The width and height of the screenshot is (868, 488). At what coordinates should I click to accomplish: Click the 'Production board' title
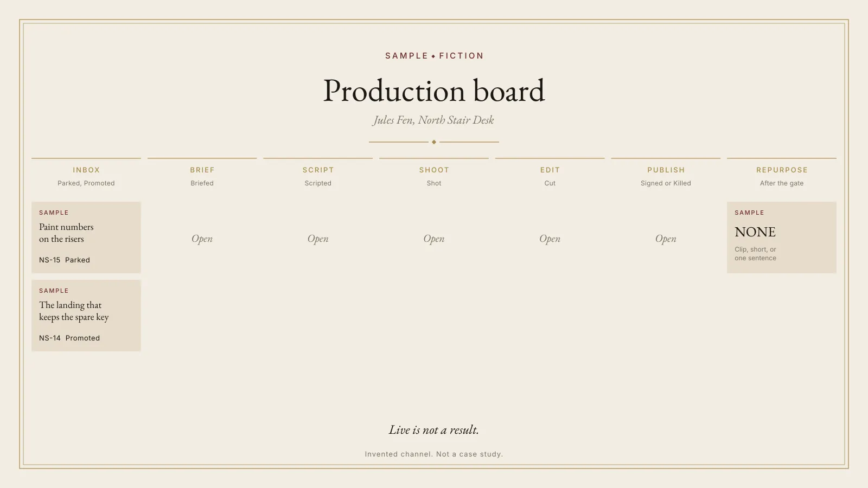[x=434, y=91]
